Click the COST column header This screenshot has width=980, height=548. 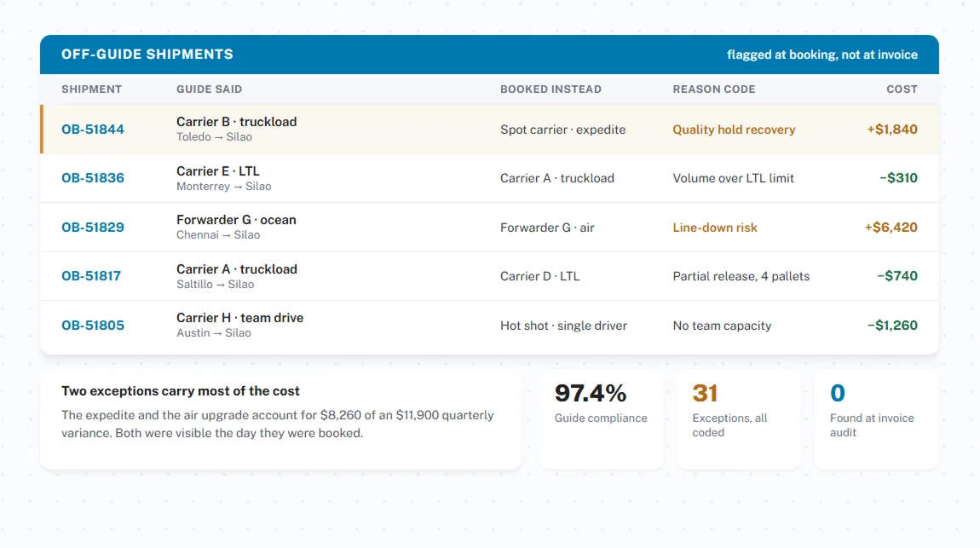tap(902, 89)
